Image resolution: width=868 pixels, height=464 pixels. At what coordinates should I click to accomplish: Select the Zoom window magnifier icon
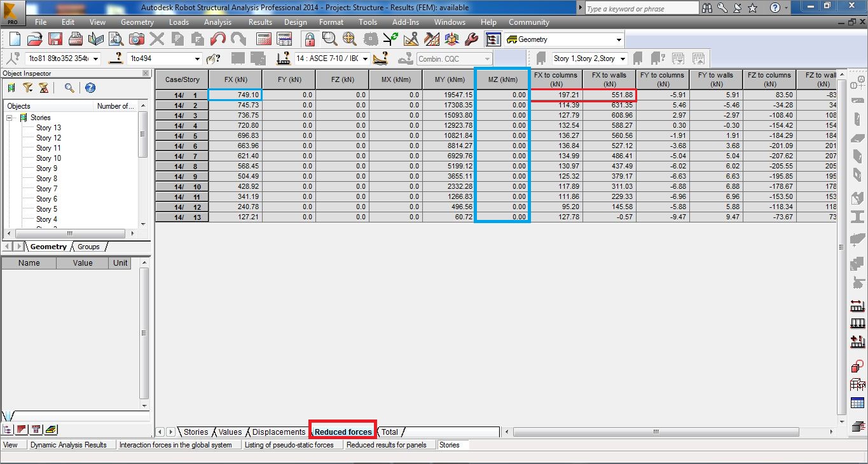click(x=329, y=39)
